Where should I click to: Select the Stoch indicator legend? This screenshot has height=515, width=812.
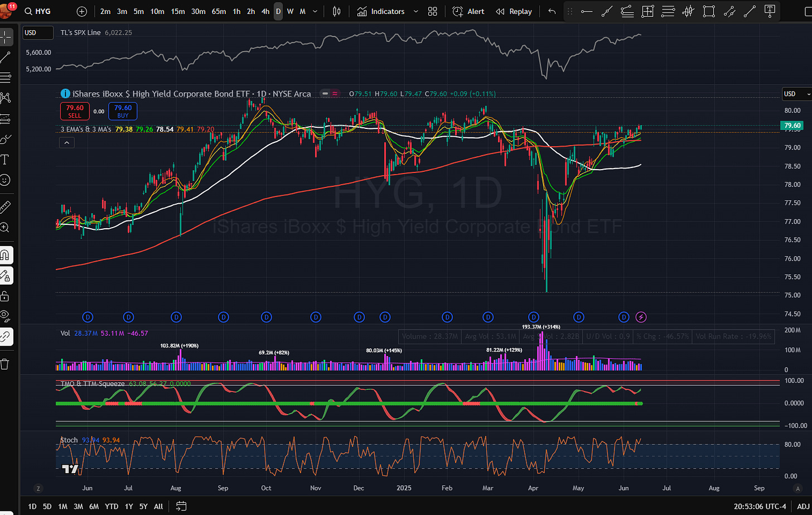[x=69, y=440]
